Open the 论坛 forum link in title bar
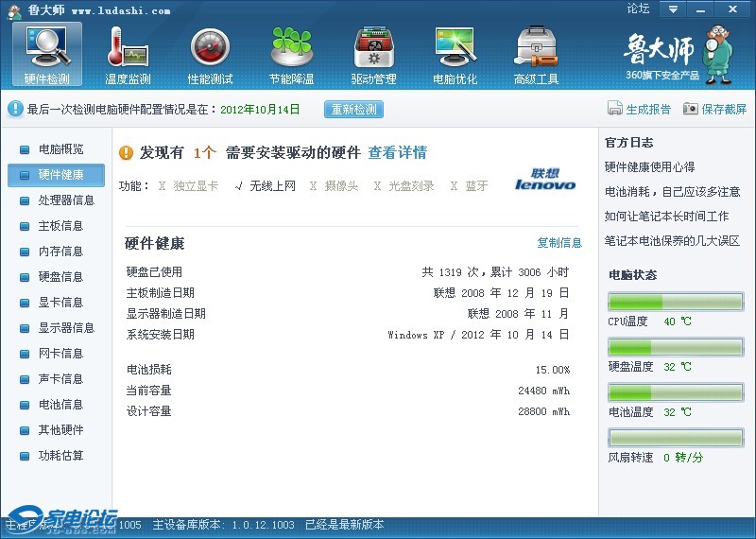Screen dimensions: 756x539 pos(639,9)
